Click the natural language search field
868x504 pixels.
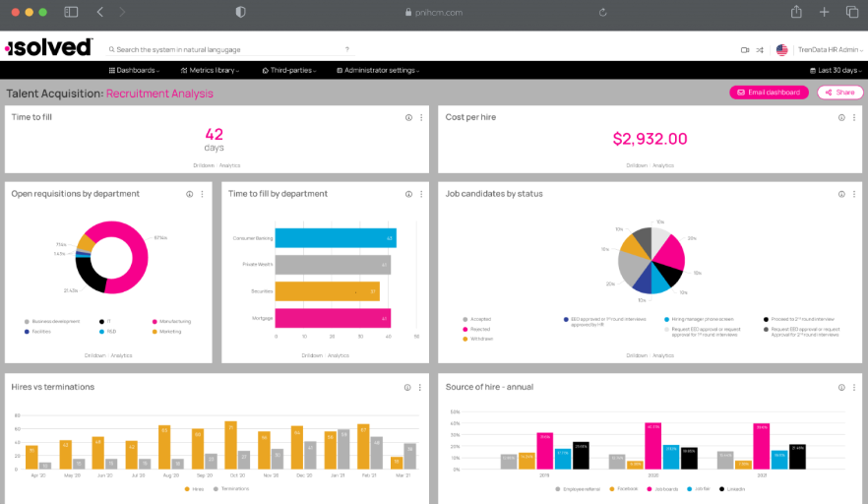pos(226,49)
